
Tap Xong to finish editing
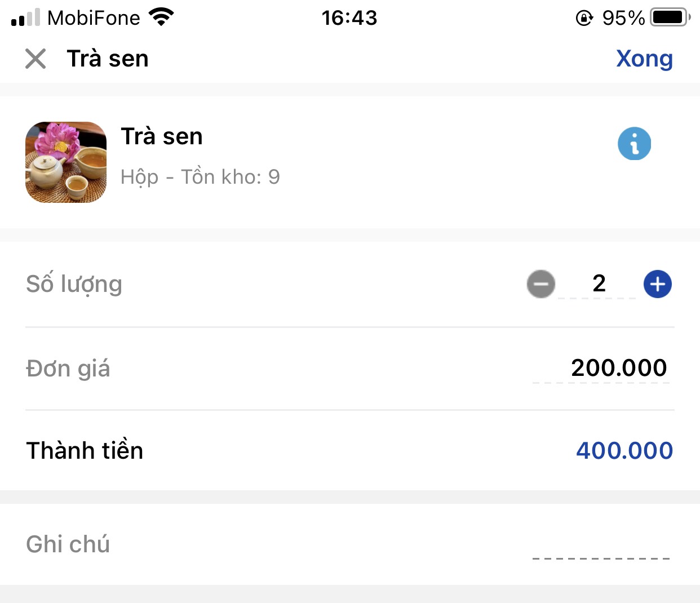click(x=644, y=59)
